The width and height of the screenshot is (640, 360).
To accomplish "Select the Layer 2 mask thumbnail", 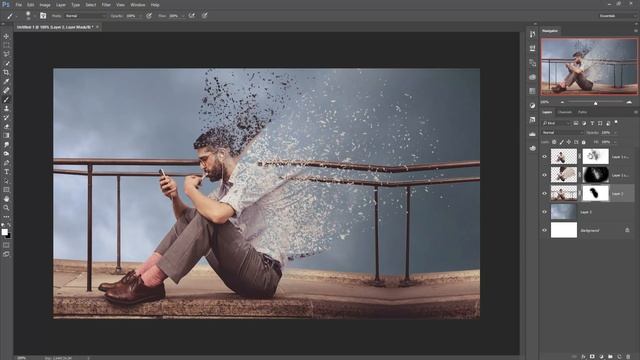I will (595, 193).
